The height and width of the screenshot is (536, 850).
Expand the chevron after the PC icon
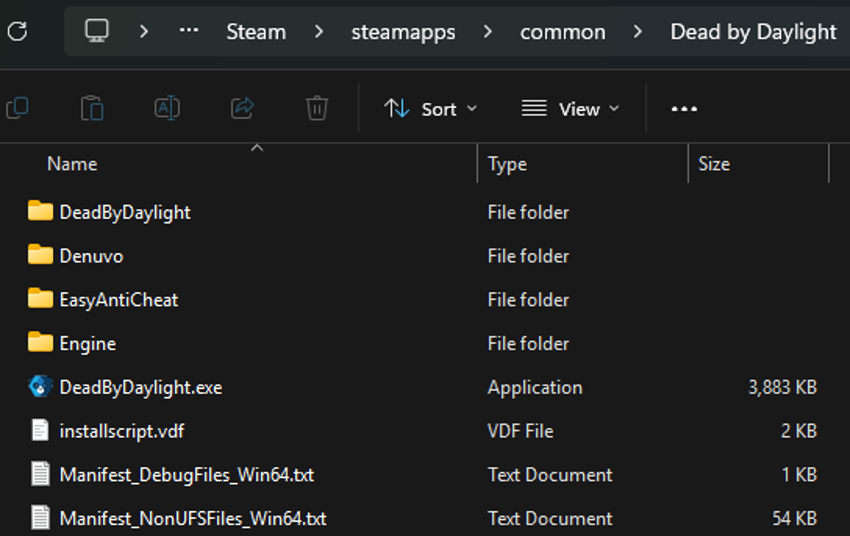(x=144, y=31)
